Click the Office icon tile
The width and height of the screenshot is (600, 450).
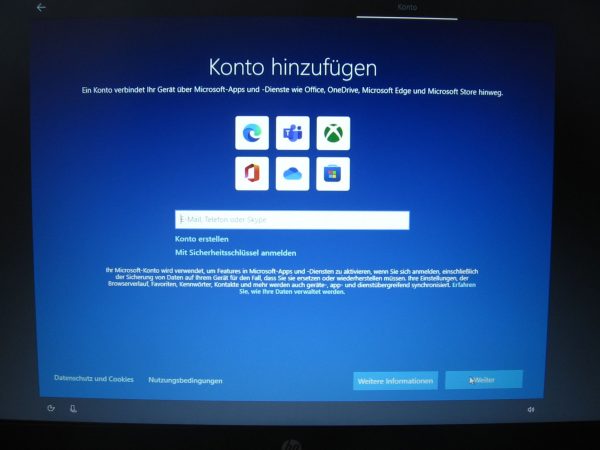252,173
